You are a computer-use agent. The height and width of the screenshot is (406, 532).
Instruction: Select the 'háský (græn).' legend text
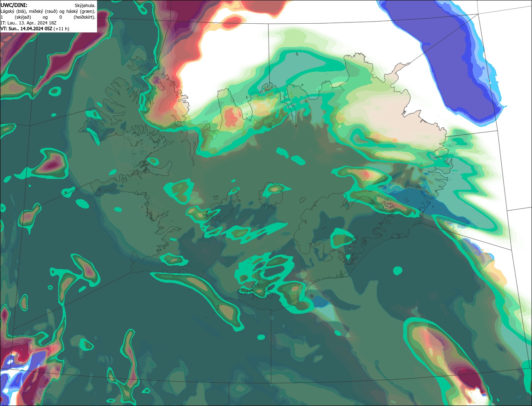(x=81, y=12)
